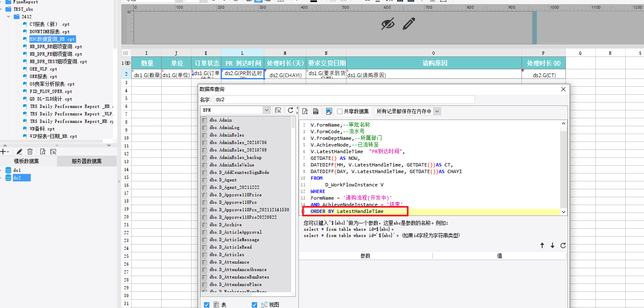Uncheck the 表 checkbox
Screen dimensions: 644x308
[x=207, y=305]
